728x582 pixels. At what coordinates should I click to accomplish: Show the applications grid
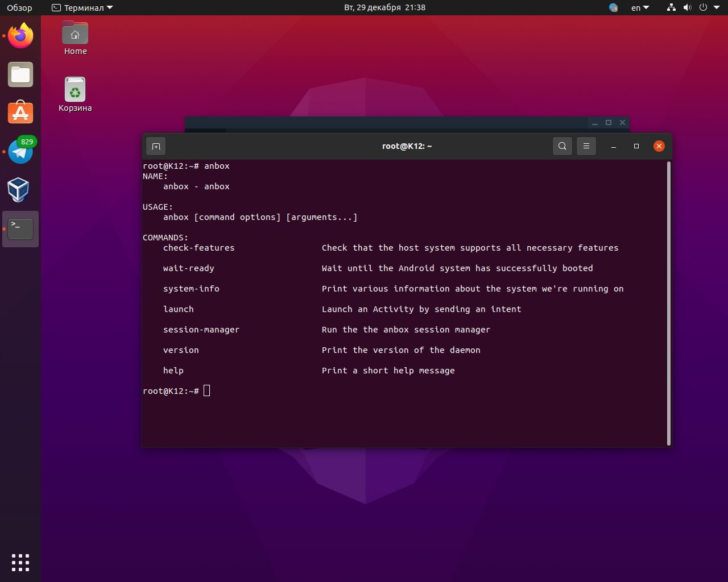(x=20, y=562)
